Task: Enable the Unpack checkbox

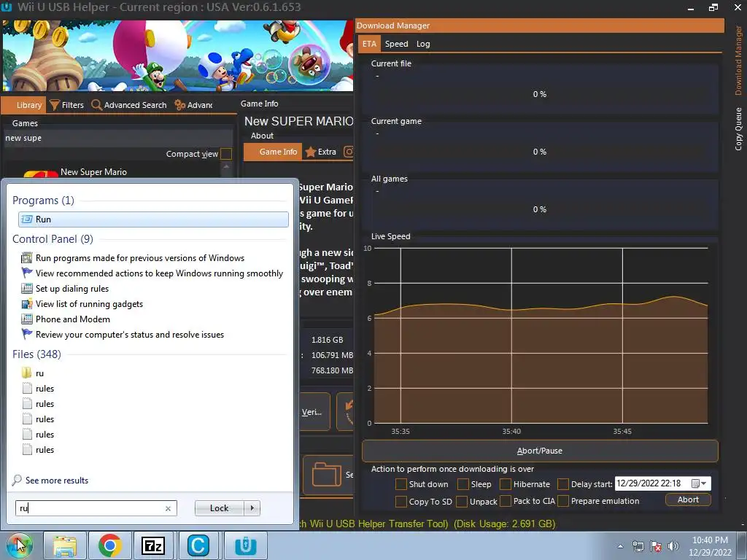Action: coord(462,502)
